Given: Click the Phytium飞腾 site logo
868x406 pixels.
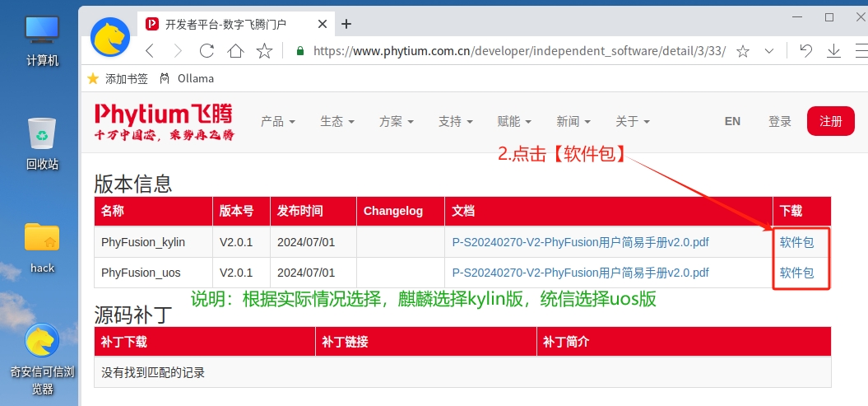Looking at the screenshot, I should (x=164, y=121).
